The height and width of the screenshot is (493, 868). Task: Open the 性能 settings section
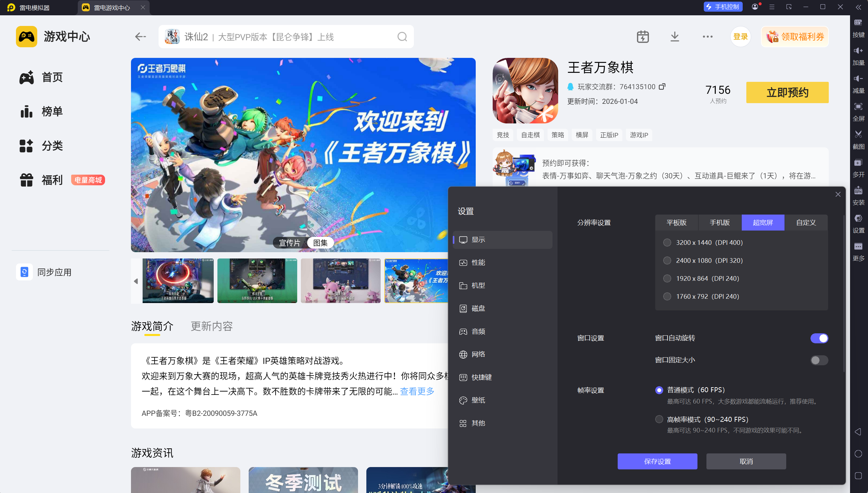click(478, 262)
